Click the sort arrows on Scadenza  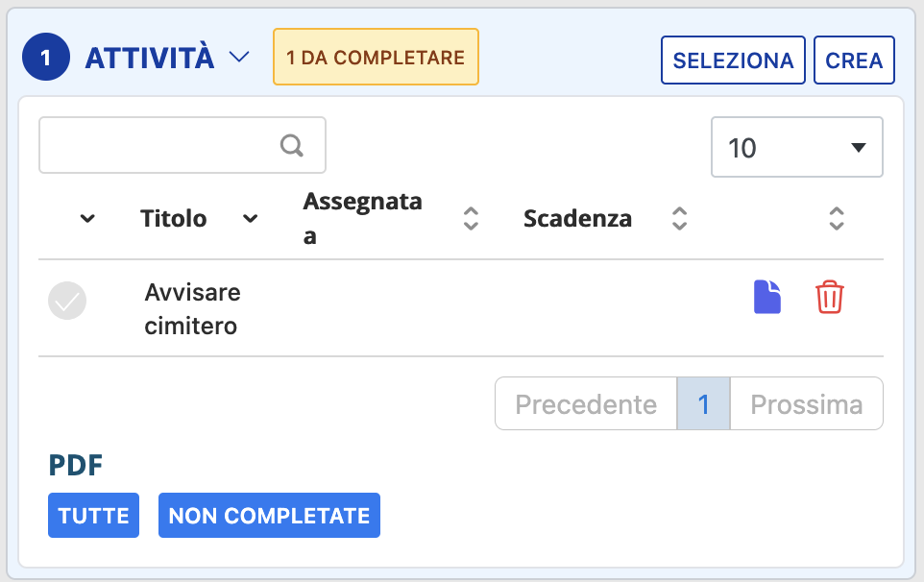pyautogui.click(x=679, y=219)
